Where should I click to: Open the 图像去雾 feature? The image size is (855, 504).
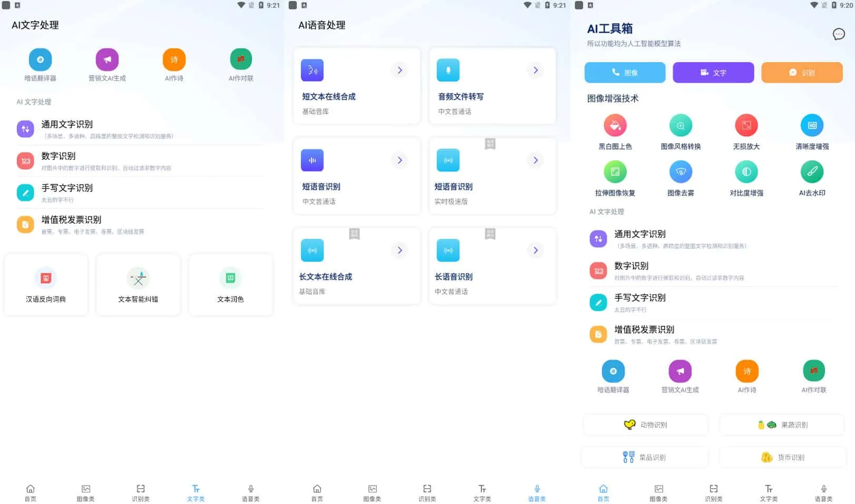(x=680, y=177)
